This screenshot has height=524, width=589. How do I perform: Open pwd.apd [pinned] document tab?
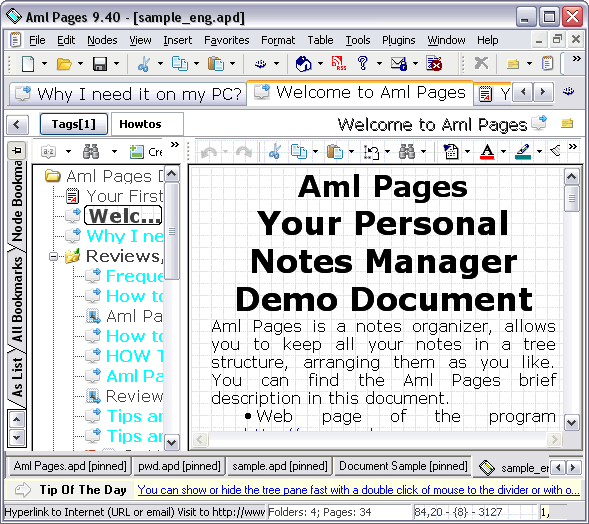(x=179, y=466)
